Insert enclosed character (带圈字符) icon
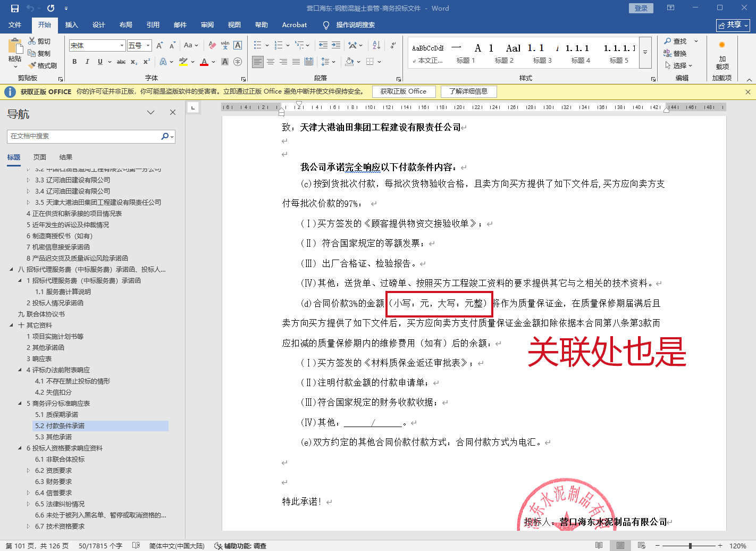This screenshot has height=551, width=756. click(x=238, y=62)
